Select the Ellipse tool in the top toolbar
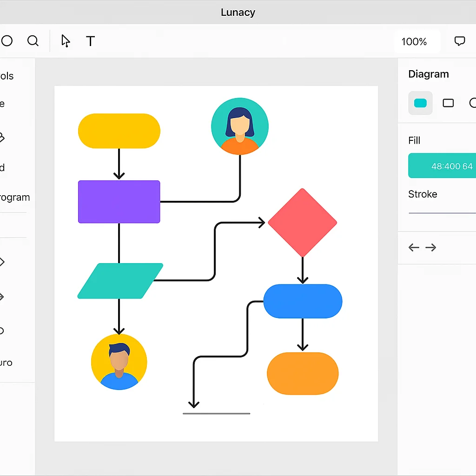The height and width of the screenshot is (476, 476). click(7, 41)
